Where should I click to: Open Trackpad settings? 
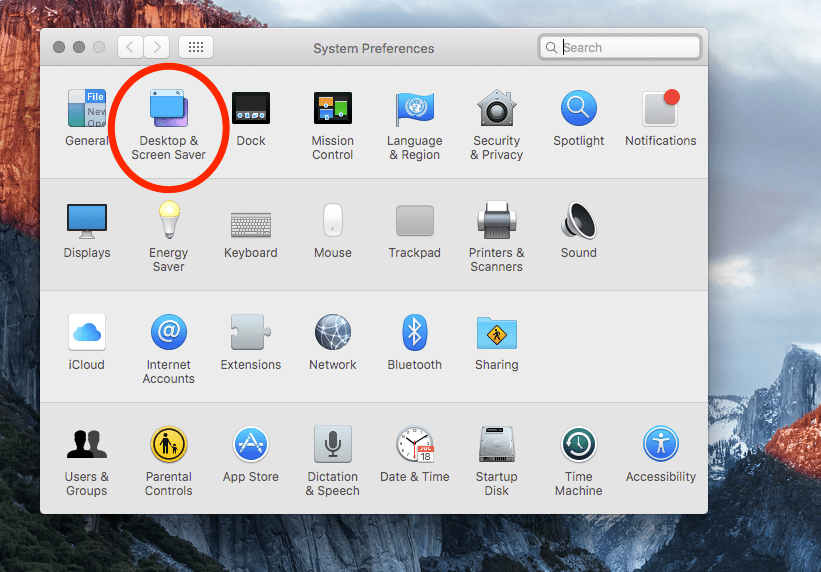coord(414,221)
